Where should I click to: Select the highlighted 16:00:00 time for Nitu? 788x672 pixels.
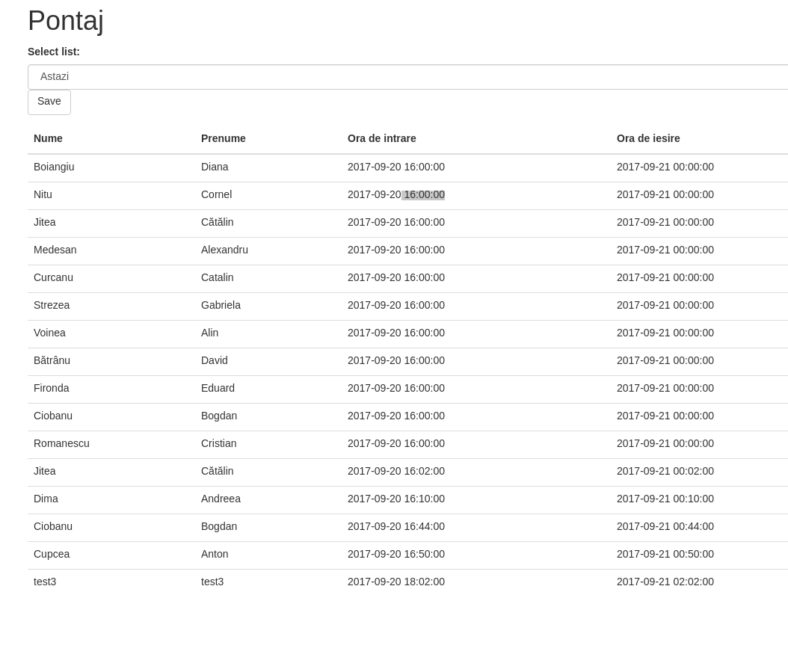pyautogui.click(x=423, y=194)
